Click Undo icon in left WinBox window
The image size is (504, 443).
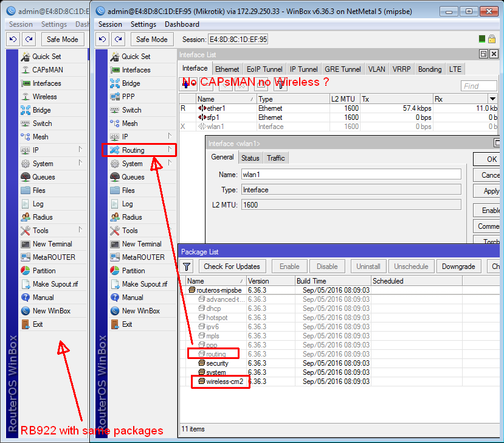click(13, 39)
